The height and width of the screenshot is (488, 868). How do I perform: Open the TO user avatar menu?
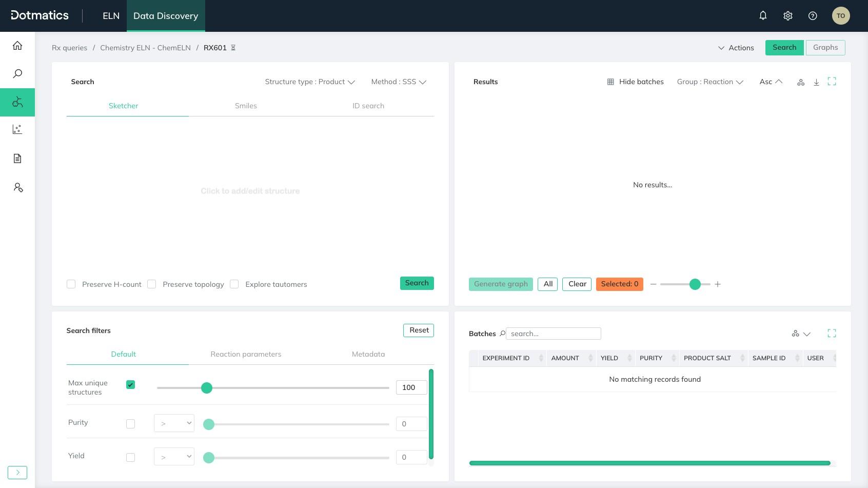pos(841,15)
